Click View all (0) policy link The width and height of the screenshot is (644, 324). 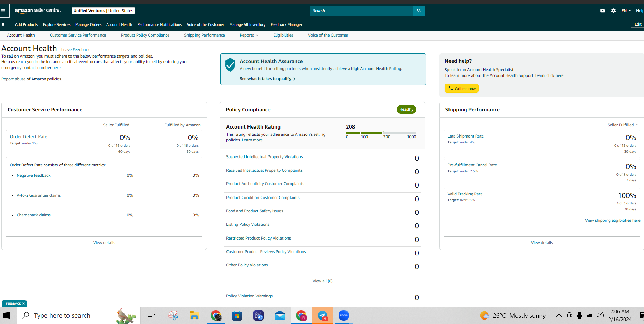click(x=323, y=281)
